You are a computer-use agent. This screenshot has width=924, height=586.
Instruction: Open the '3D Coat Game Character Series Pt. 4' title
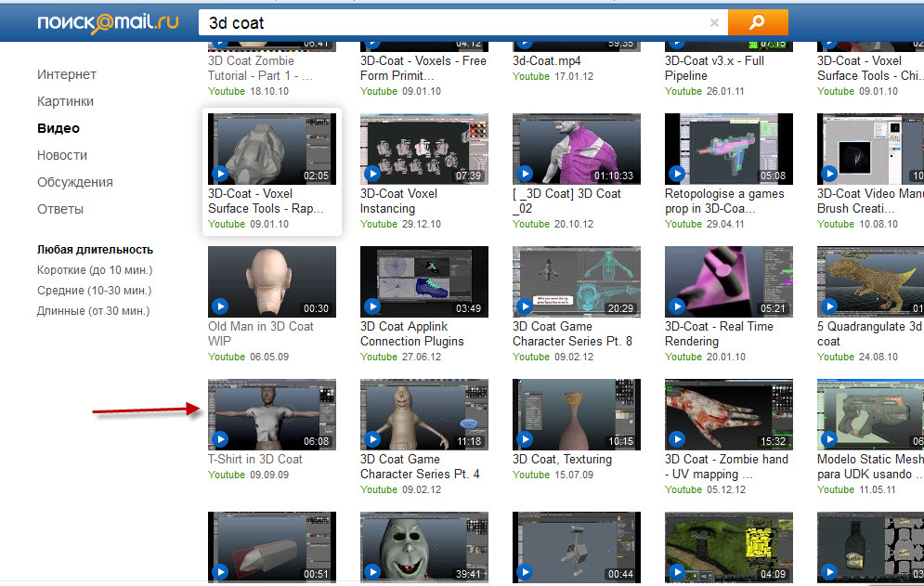[x=420, y=467]
